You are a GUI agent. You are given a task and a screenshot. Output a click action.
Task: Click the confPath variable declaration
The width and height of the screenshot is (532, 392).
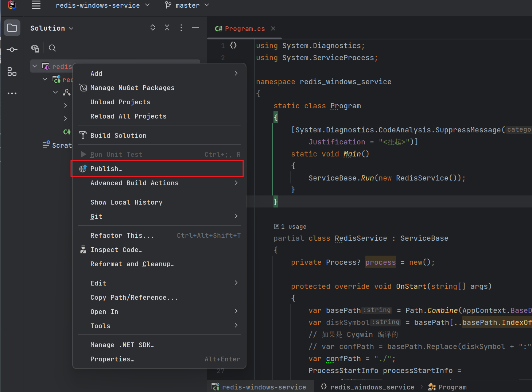click(343, 358)
